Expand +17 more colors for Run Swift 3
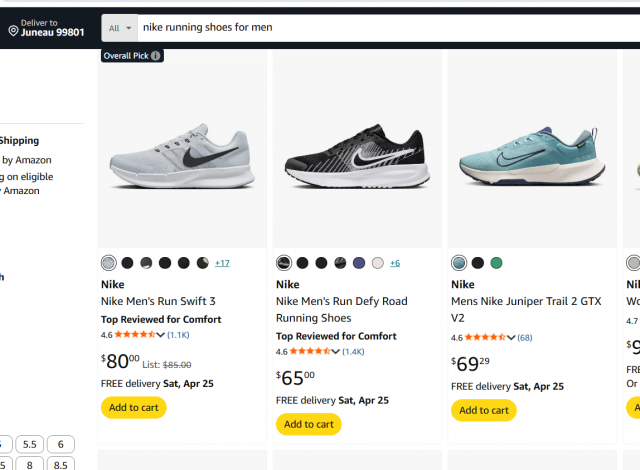The height and width of the screenshot is (470, 640). pos(222,263)
